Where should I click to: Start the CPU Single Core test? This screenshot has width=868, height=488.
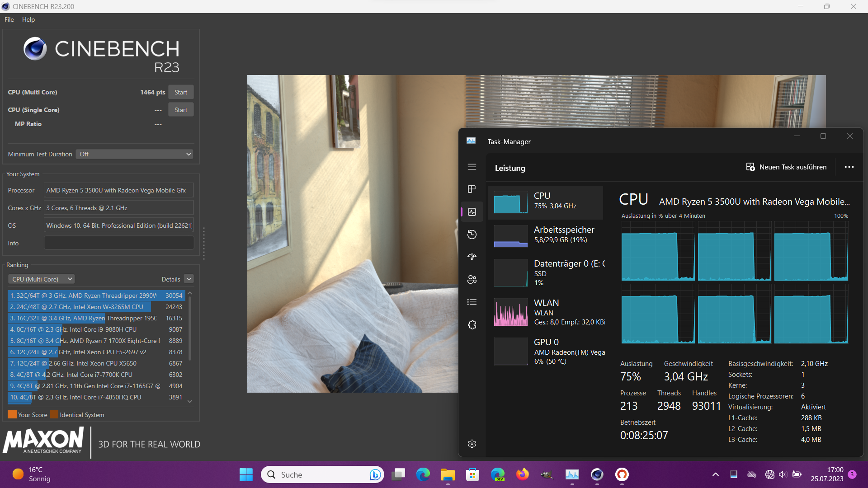[x=181, y=110]
